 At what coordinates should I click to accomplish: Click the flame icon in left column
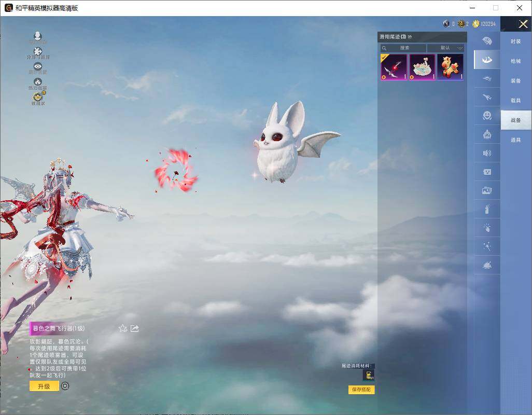38,82
